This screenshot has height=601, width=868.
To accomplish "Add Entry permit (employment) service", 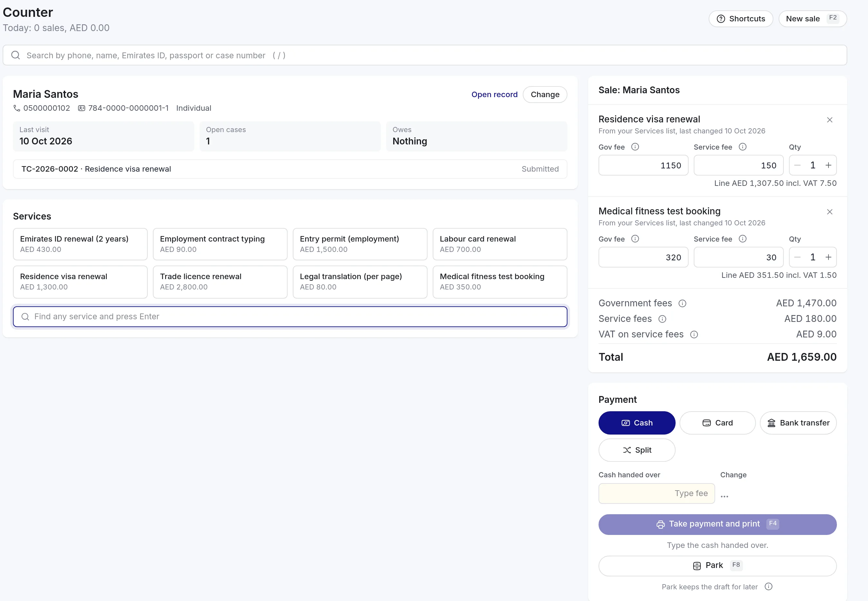I will pyautogui.click(x=360, y=244).
